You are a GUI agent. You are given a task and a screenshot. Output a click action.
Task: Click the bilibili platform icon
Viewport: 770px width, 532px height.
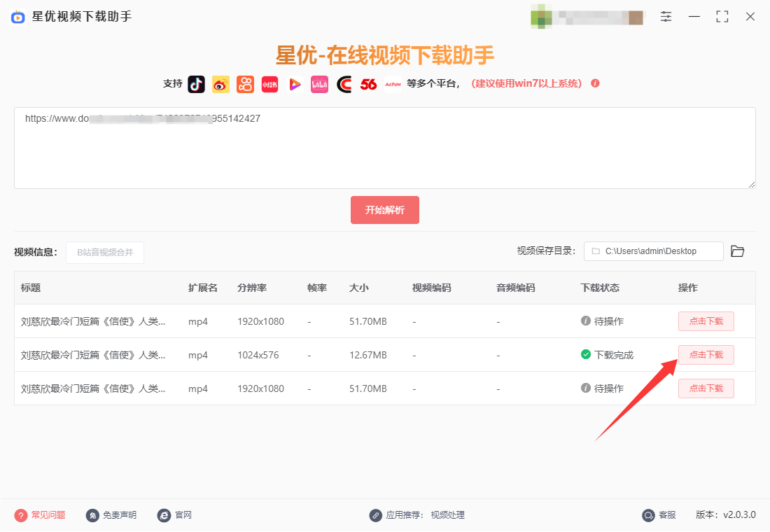319,83
